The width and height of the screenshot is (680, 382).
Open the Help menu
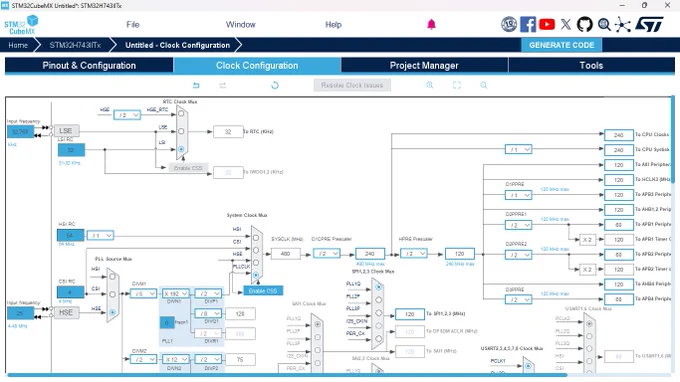(333, 25)
